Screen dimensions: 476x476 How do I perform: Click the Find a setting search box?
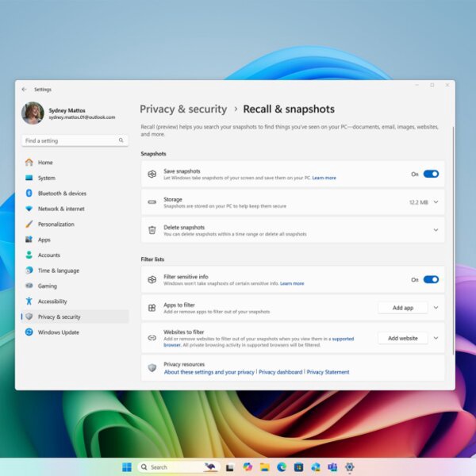click(x=75, y=140)
